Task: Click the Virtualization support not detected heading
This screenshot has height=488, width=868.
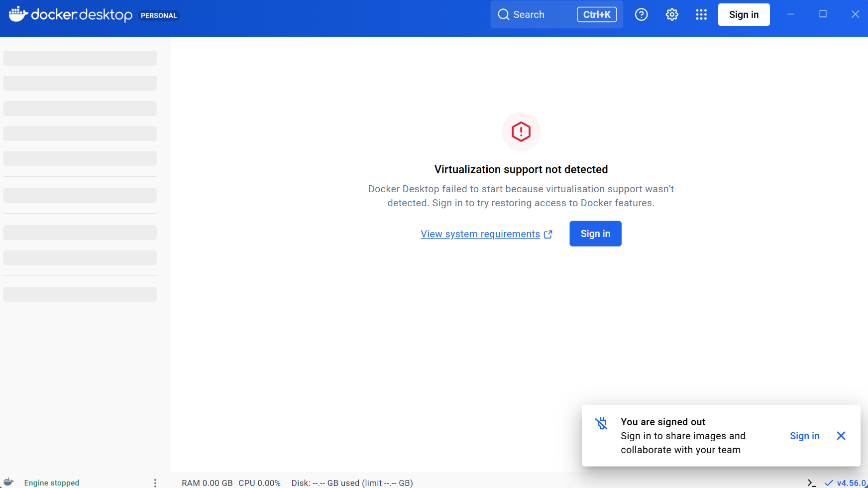Action: point(521,169)
